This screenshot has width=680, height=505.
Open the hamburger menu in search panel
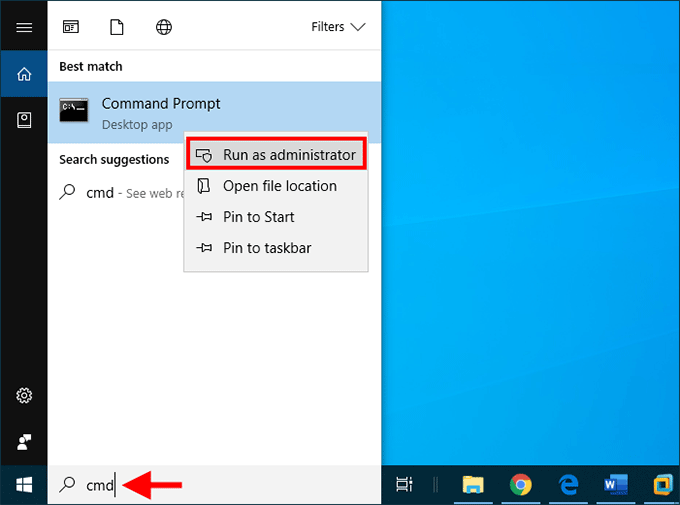24,27
